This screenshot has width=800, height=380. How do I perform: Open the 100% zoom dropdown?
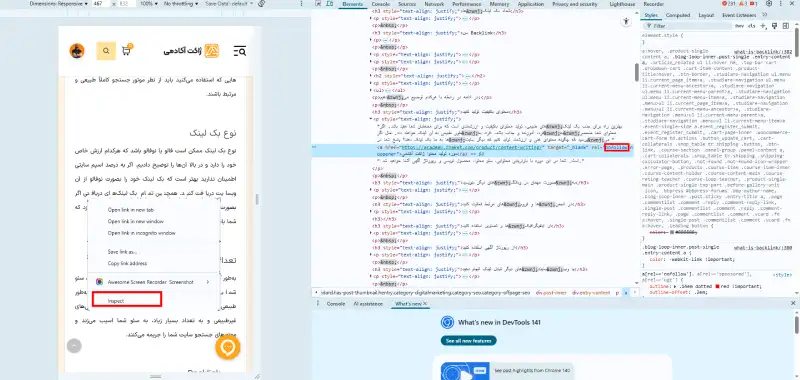[x=149, y=4]
